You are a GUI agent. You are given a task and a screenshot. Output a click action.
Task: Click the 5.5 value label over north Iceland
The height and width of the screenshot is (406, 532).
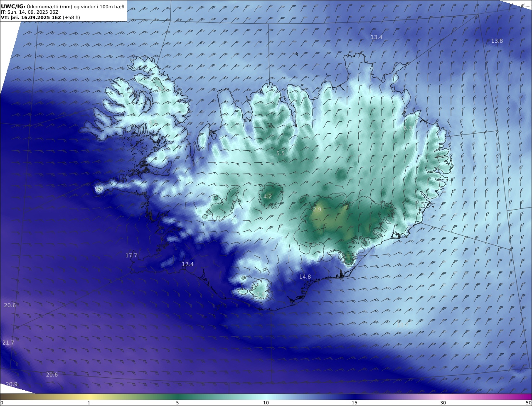coord(281,154)
